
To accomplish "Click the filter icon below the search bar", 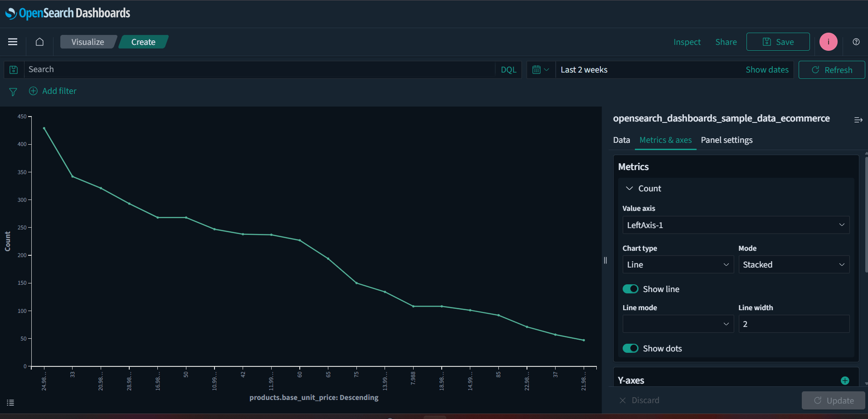I will click(x=13, y=92).
